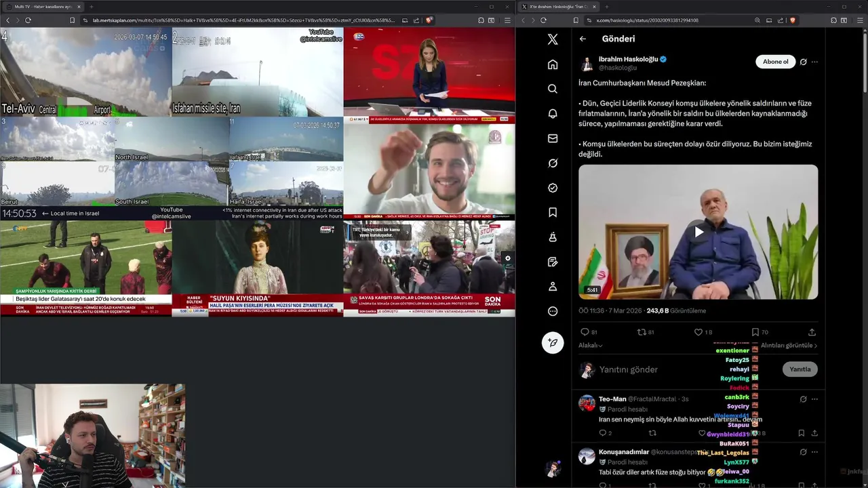Open Teo-Man reply author name
The image size is (868, 488).
pos(612,399)
